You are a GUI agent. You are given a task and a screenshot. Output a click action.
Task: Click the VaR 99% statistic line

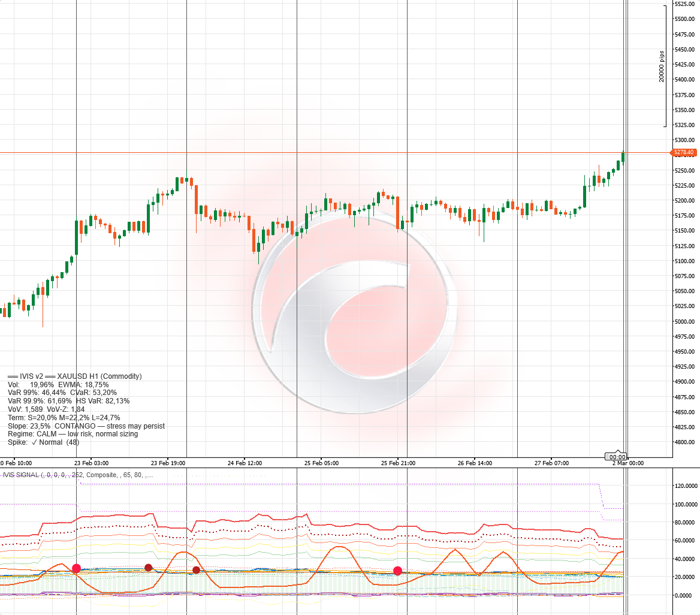(60, 393)
